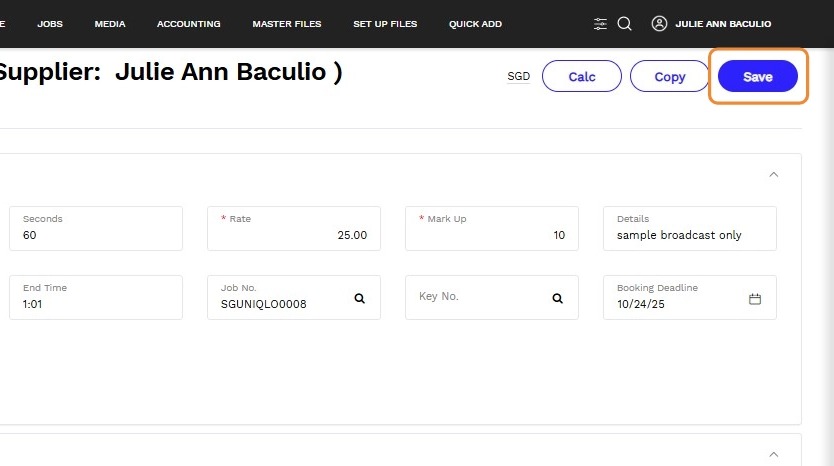Collapse the lower section chevron

point(773,453)
